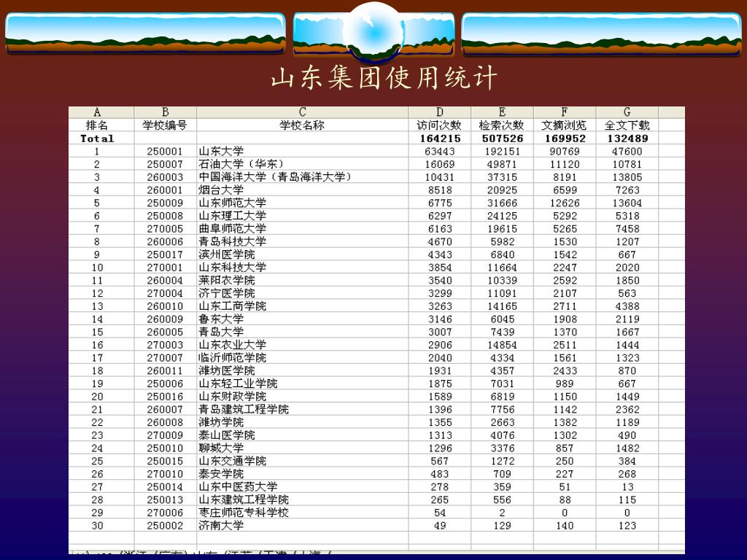Select column header D
Image resolution: width=747 pixels, height=560 pixels.
[440, 112]
